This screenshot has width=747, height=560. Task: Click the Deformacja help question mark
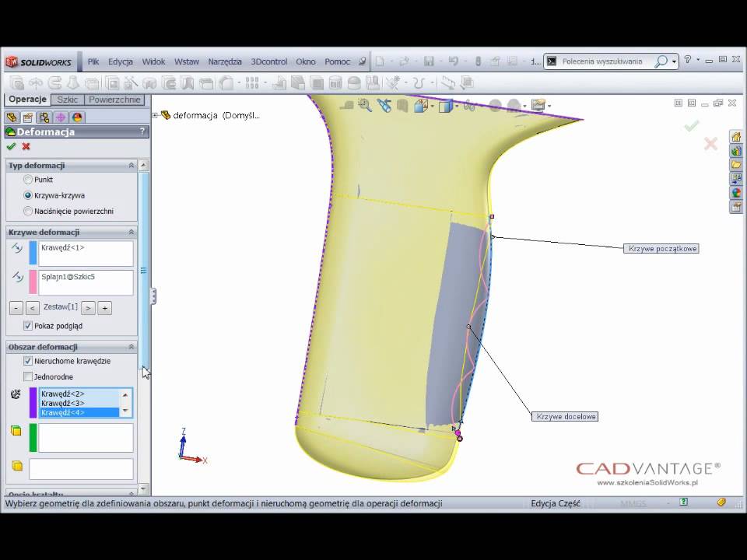click(x=142, y=131)
